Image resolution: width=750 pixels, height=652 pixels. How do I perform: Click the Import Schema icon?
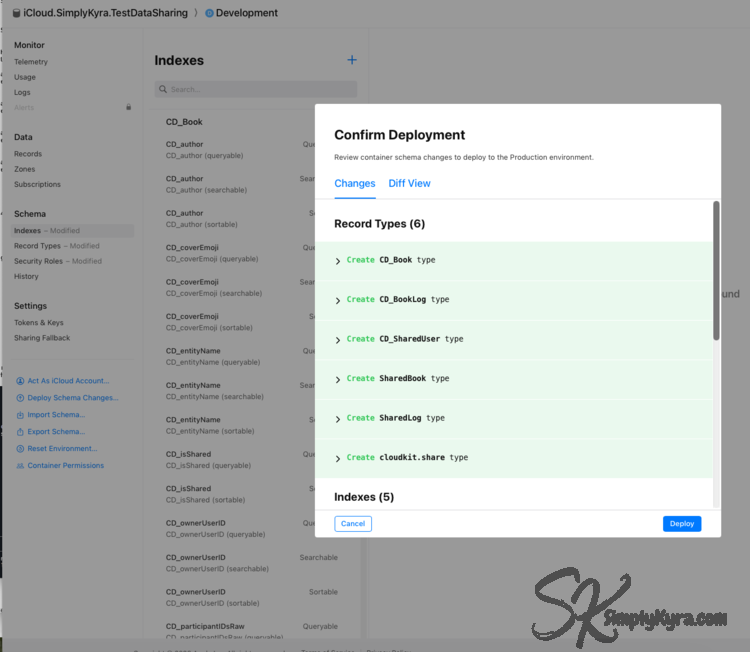coord(20,415)
